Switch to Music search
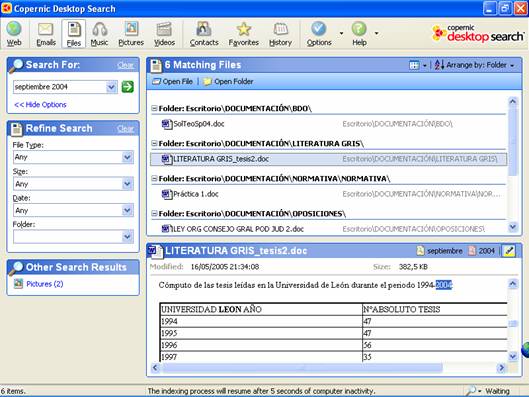Viewport: 529px width, 397px height. [99, 34]
